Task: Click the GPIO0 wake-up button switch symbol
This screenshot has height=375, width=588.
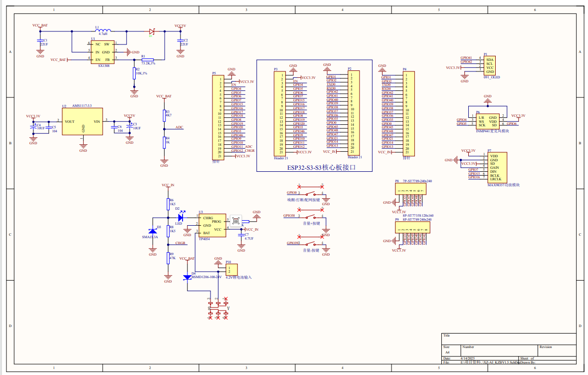Action: pyautogui.click(x=311, y=193)
